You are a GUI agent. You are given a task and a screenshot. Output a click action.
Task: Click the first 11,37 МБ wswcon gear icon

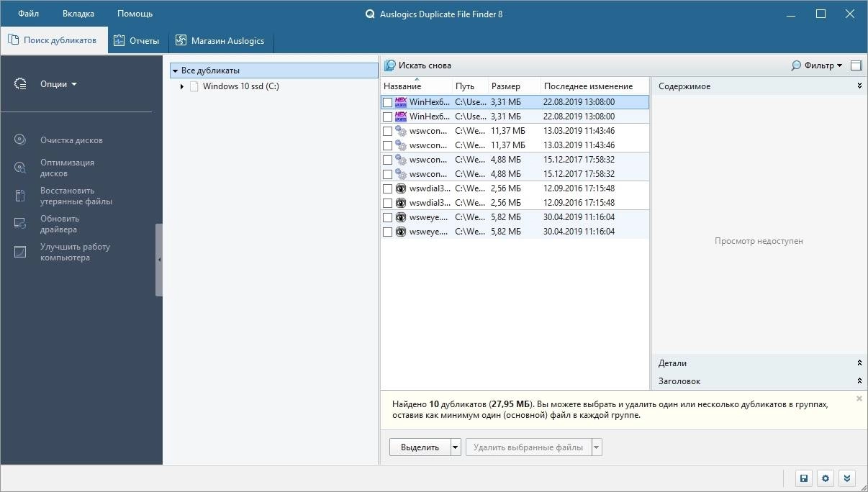[401, 131]
